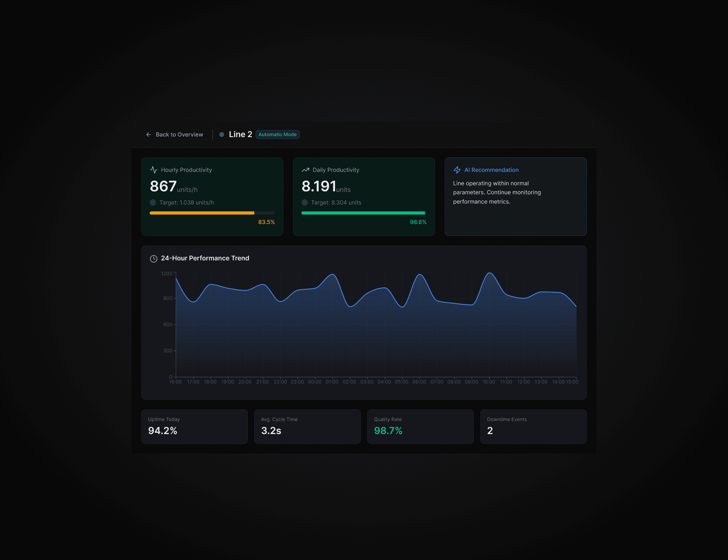Click the AI Recommendation message text
The image size is (728, 560).
[x=497, y=193]
